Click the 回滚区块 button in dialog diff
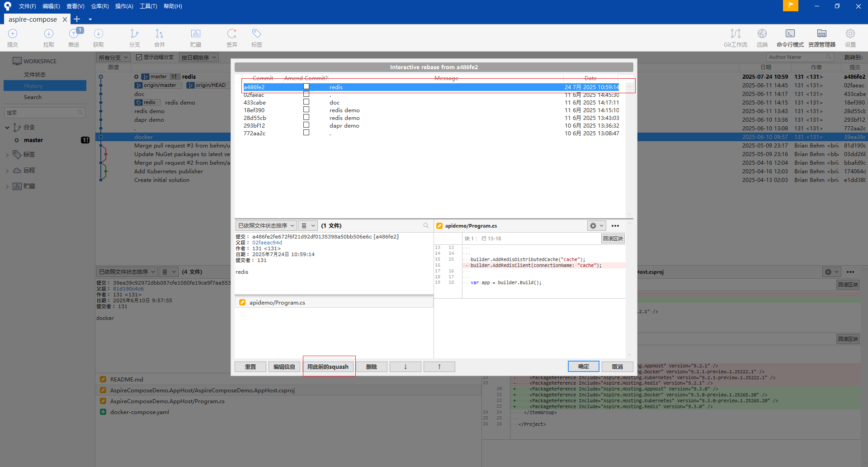The image size is (868, 467). pos(613,238)
